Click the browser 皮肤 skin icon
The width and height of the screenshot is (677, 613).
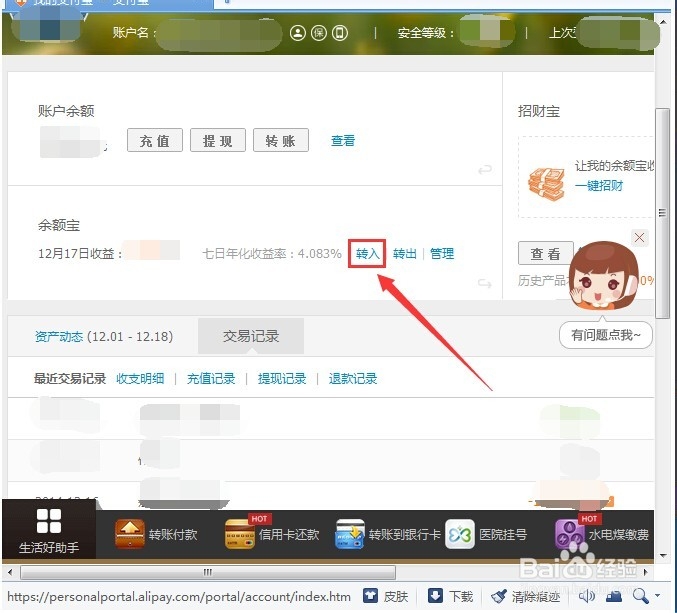tap(370, 596)
